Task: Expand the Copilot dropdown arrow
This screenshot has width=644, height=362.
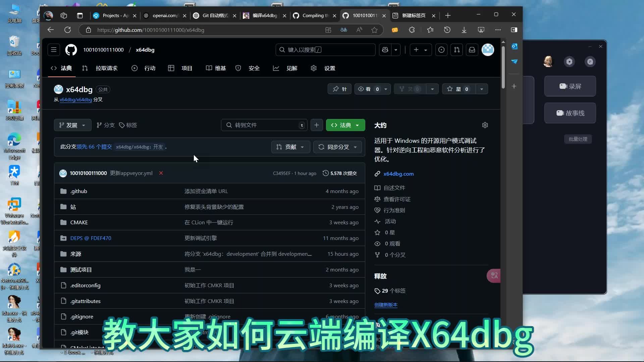Action: click(x=396, y=50)
